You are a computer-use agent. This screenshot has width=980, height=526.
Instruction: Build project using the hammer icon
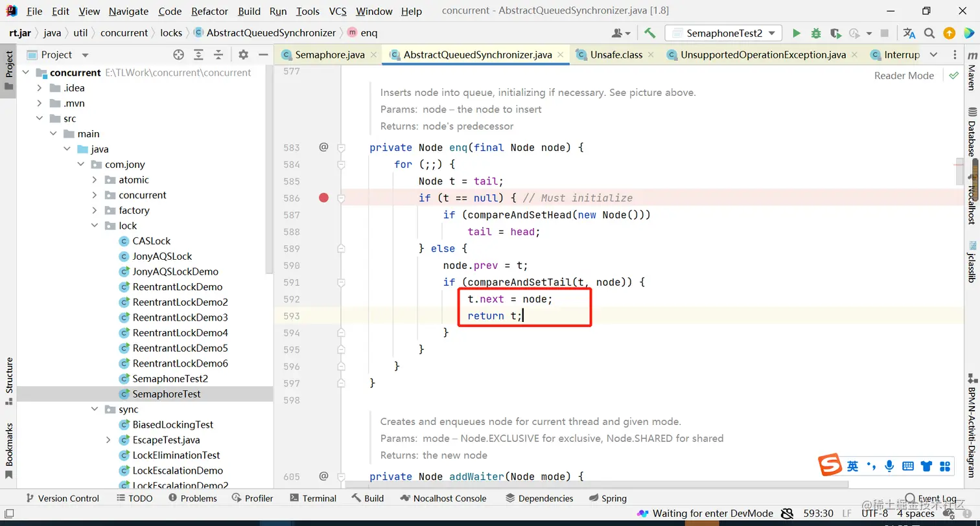click(649, 32)
